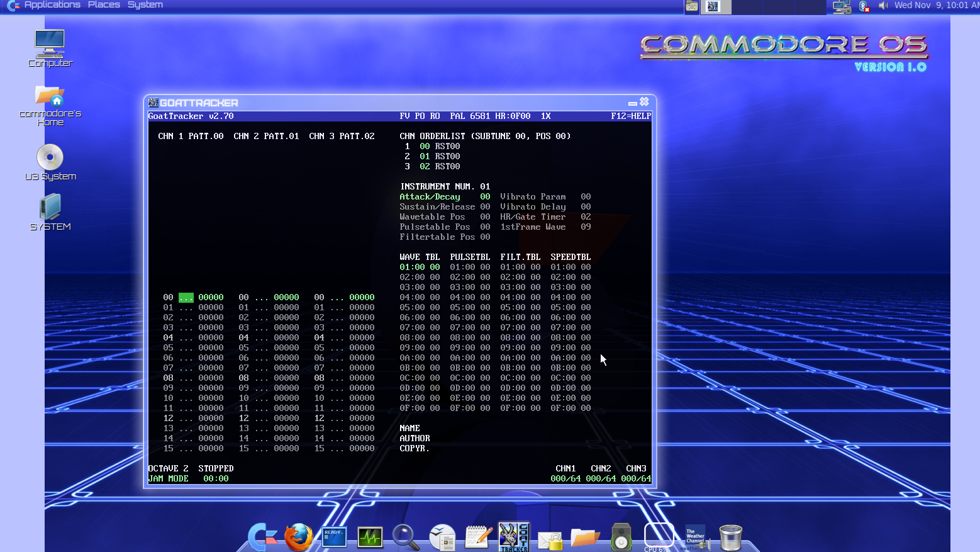The height and width of the screenshot is (552, 980).
Task: Open the Commodore terminal READY icon
Action: click(x=333, y=536)
